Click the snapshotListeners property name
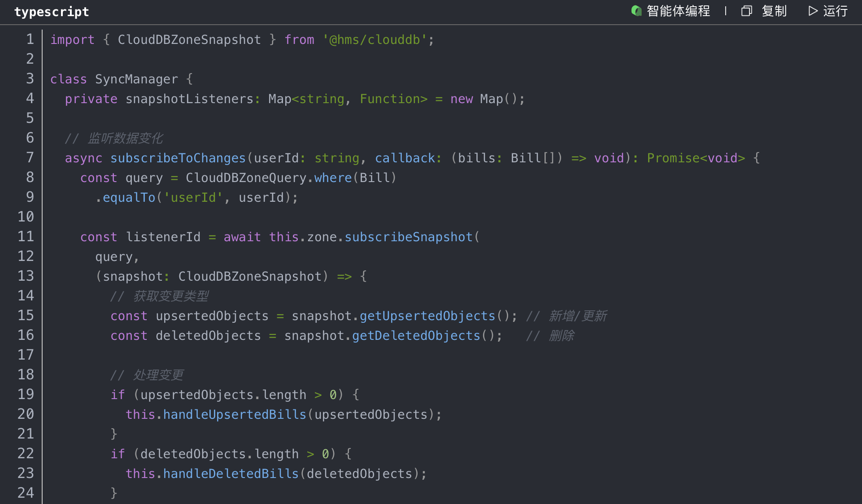The width and height of the screenshot is (862, 504). [x=189, y=99]
